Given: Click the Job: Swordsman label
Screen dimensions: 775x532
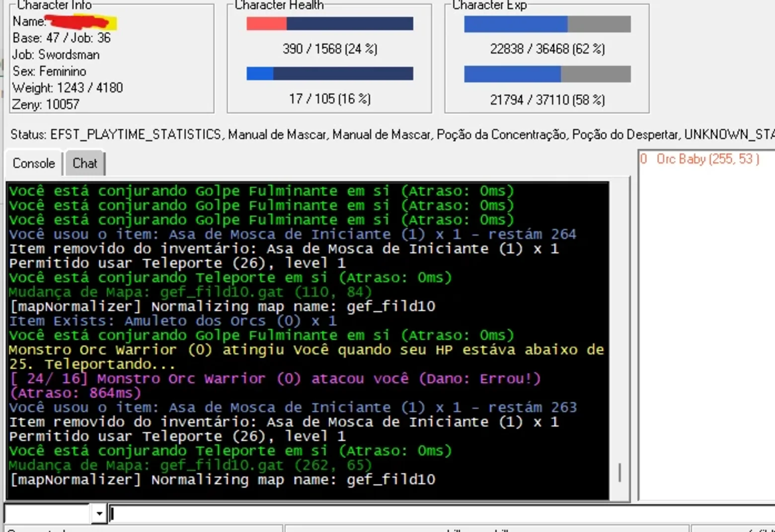Looking at the screenshot, I should click(56, 55).
